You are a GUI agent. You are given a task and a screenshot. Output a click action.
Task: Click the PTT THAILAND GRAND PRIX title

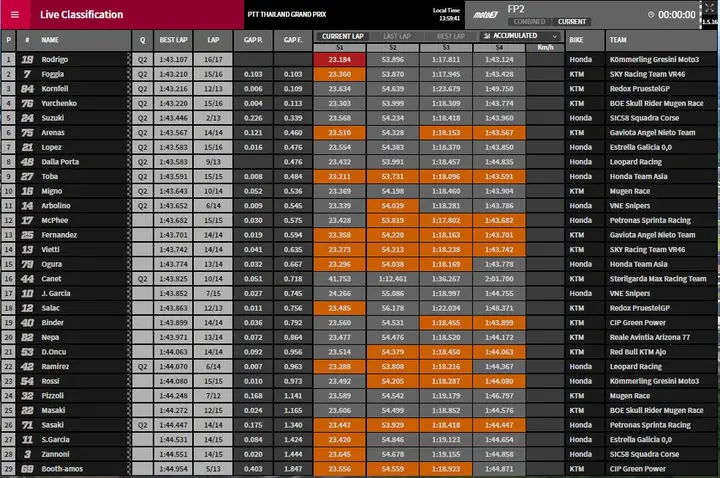287,14
